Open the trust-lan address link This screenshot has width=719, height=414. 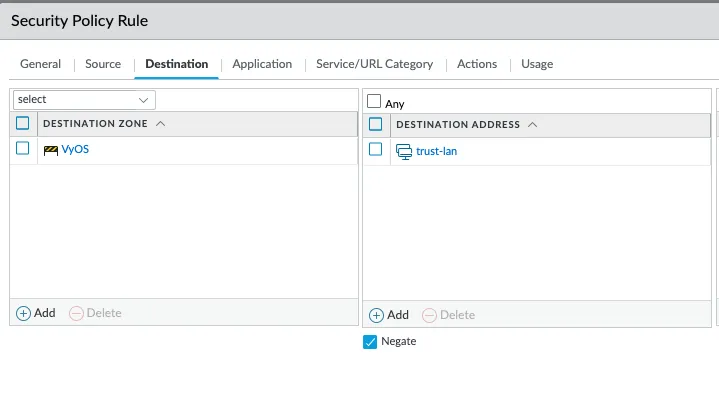coord(437,151)
